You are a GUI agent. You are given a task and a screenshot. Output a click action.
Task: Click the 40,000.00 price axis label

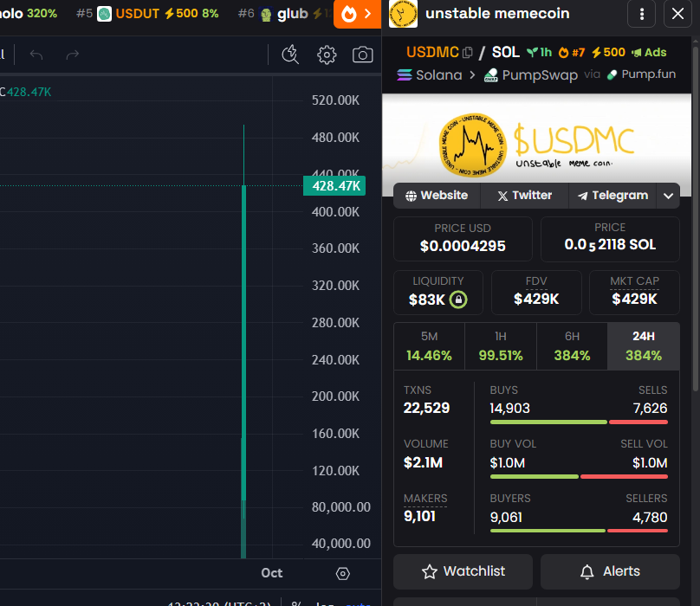(x=341, y=544)
